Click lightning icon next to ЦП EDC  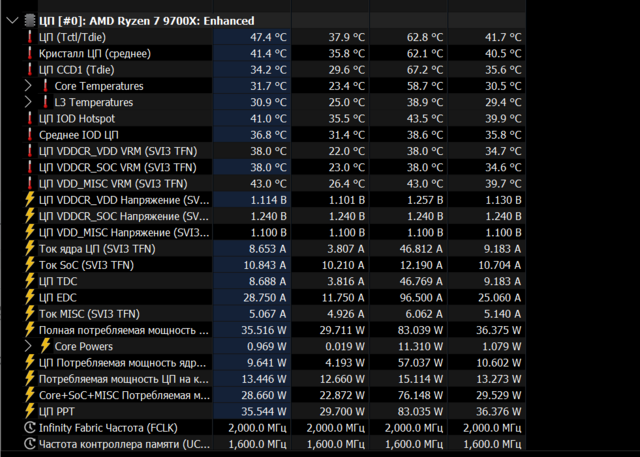(x=30, y=297)
